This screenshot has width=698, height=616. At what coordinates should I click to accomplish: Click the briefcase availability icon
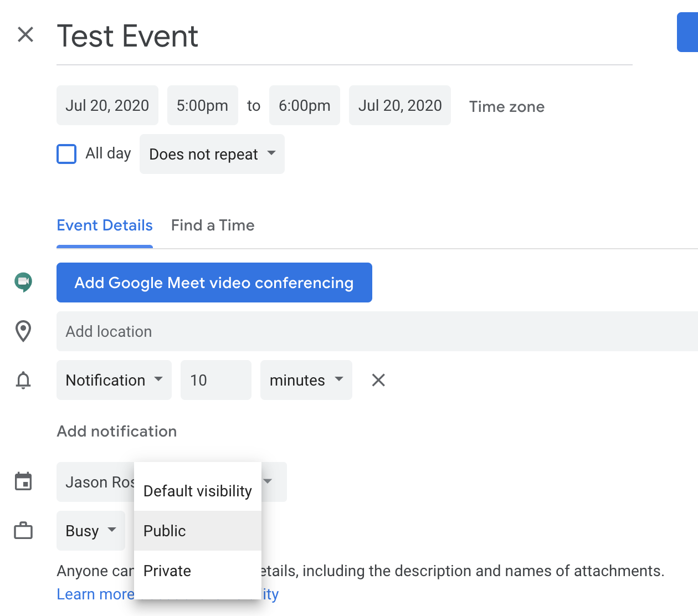[23, 531]
